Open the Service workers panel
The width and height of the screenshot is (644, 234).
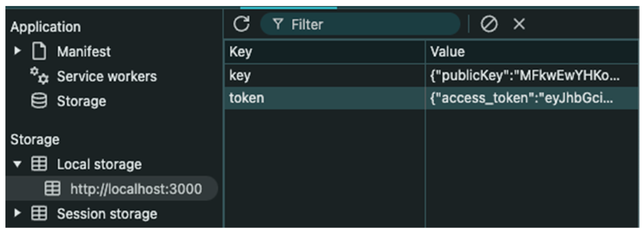pos(107,76)
